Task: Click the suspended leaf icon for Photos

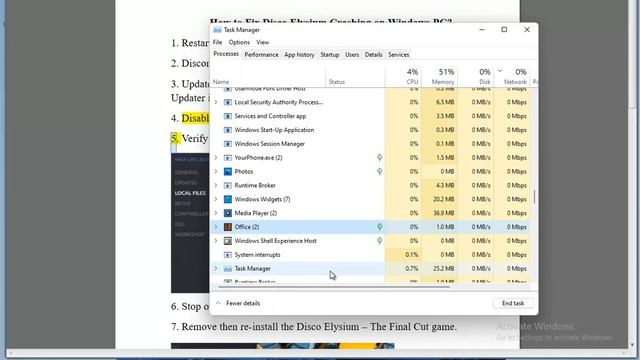Action: click(x=379, y=171)
